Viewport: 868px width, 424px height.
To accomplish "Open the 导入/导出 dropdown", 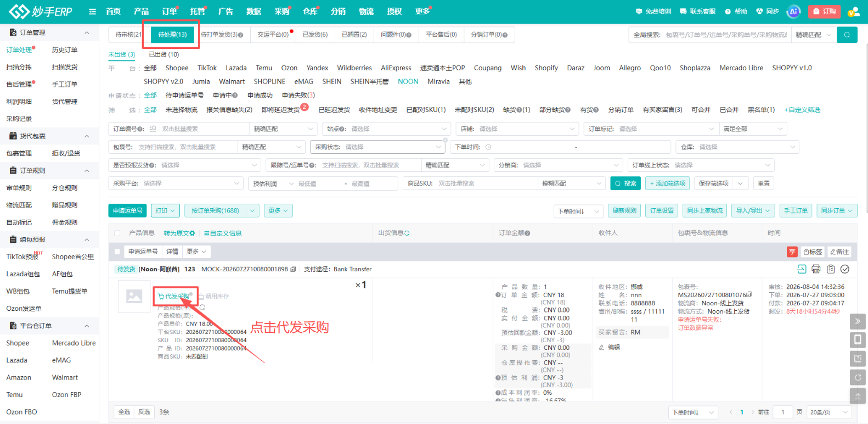I will 753,211.
